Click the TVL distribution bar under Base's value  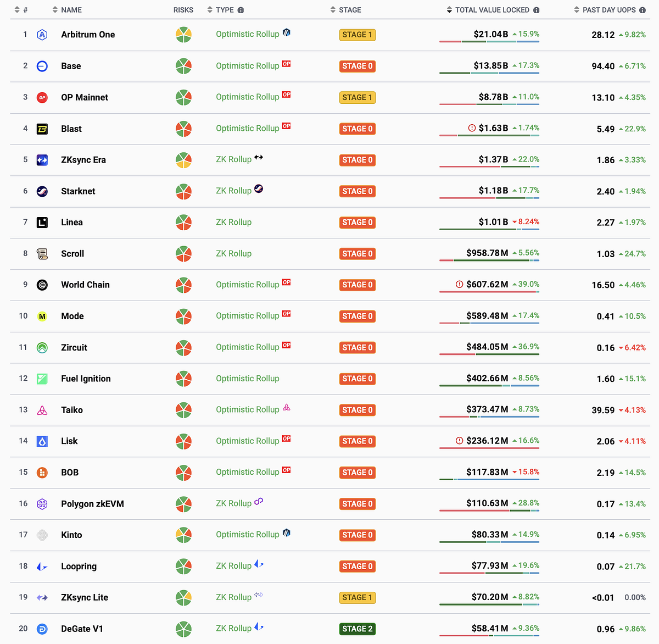(x=489, y=73)
